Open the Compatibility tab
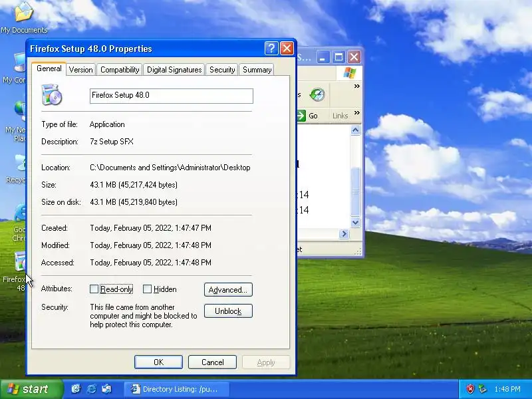Viewport: 532px width, 399px height. 120,70
